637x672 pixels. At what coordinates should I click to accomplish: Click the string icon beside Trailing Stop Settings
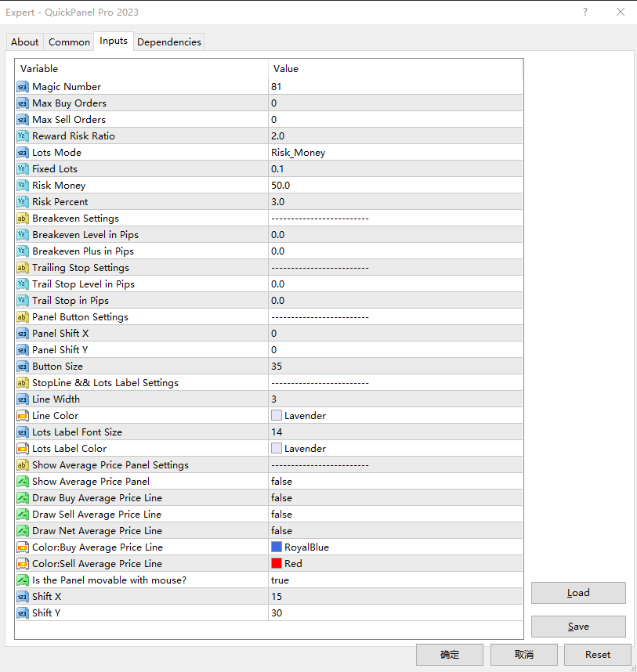click(x=23, y=268)
